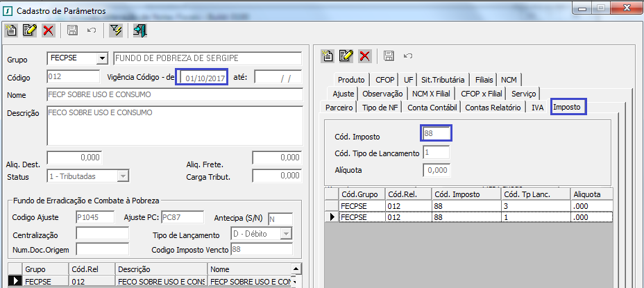Switch to the Sit.Tributária tab
Viewport: 644px width, 288px height.
pyautogui.click(x=443, y=80)
